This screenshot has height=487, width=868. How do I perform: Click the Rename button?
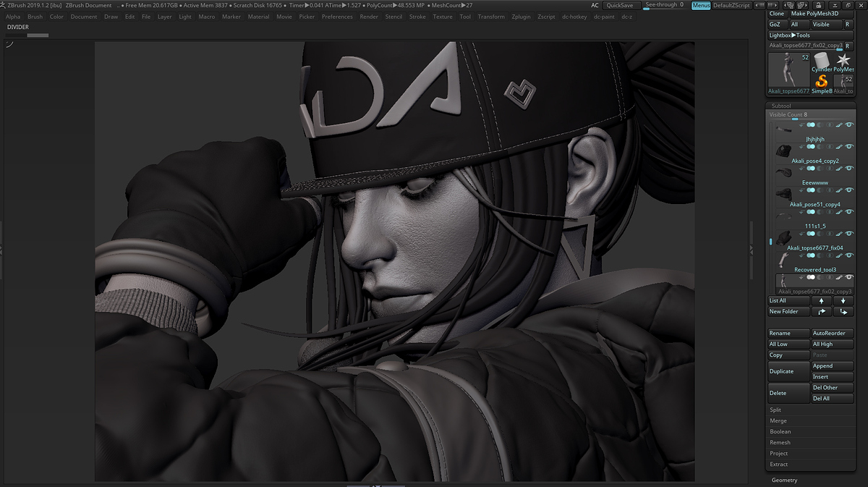[788, 333]
